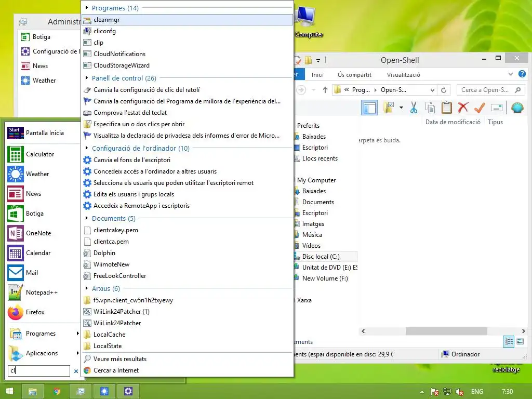Click Cercar a Internet
532x399 pixels.
187,370
